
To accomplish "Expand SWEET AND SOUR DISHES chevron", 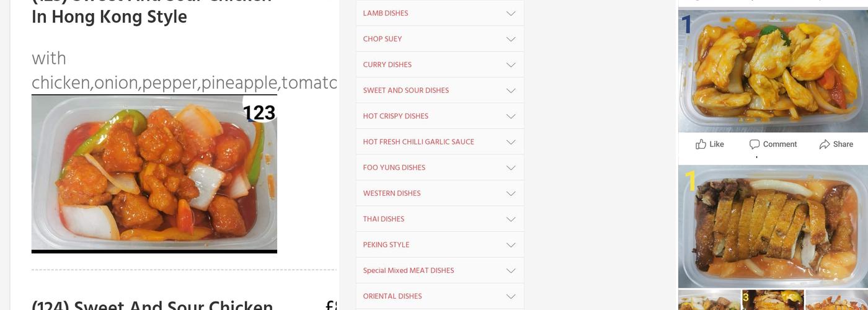I will [511, 91].
